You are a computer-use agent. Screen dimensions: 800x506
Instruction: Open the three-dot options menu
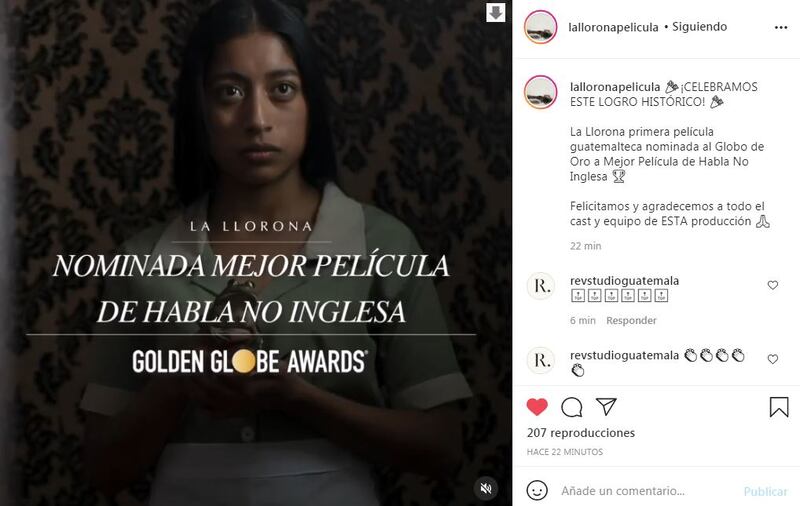[x=781, y=28]
